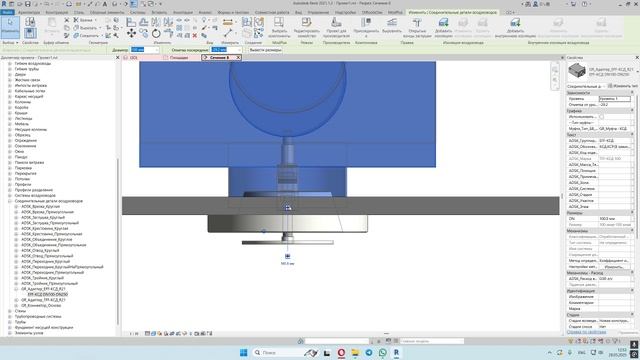Select ADSK_Тройник_Круглый tree item
Screen dimensions: 640x360
coord(42,278)
